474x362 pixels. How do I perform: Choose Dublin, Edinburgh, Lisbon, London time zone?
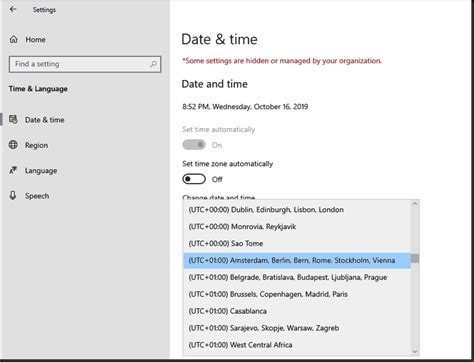pos(297,210)
